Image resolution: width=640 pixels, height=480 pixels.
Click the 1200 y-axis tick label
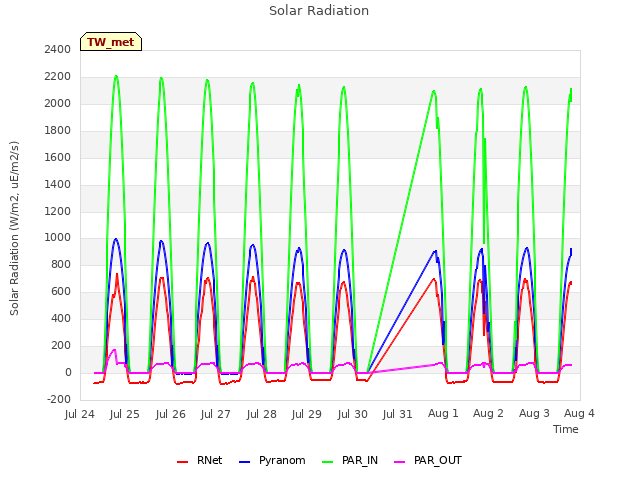pyautogui.click(x=58, y=211)
